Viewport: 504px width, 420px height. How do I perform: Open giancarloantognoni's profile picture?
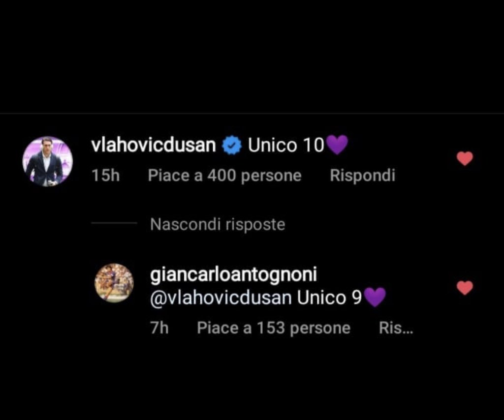114,283
